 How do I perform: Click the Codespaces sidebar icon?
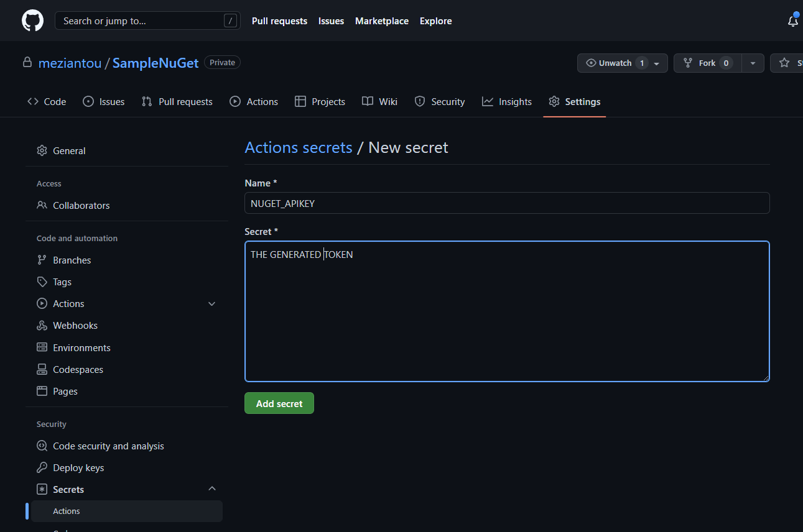pos(42,370)
